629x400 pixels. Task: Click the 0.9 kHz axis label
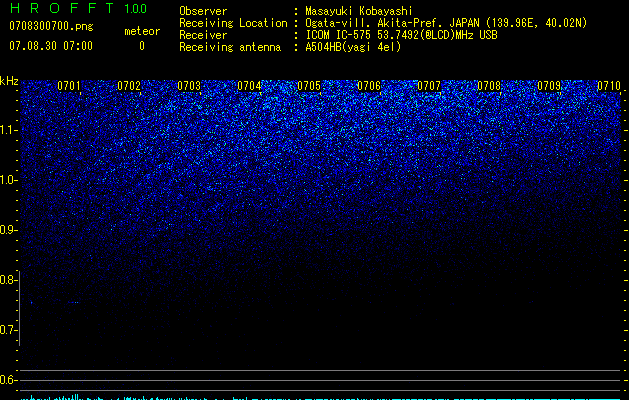[7, 230]
